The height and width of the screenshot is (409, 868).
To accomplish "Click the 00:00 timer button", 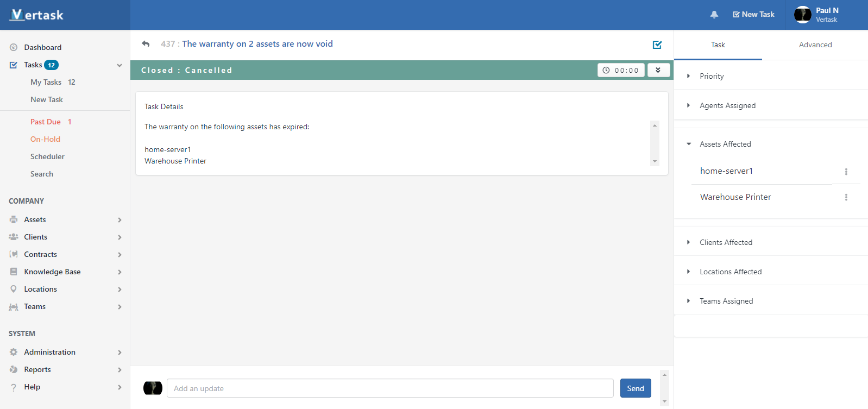I will (621, 70).
